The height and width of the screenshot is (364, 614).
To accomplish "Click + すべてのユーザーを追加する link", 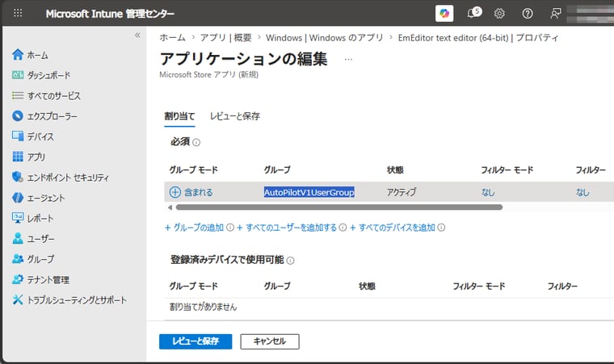I will [x=287, y=228].
